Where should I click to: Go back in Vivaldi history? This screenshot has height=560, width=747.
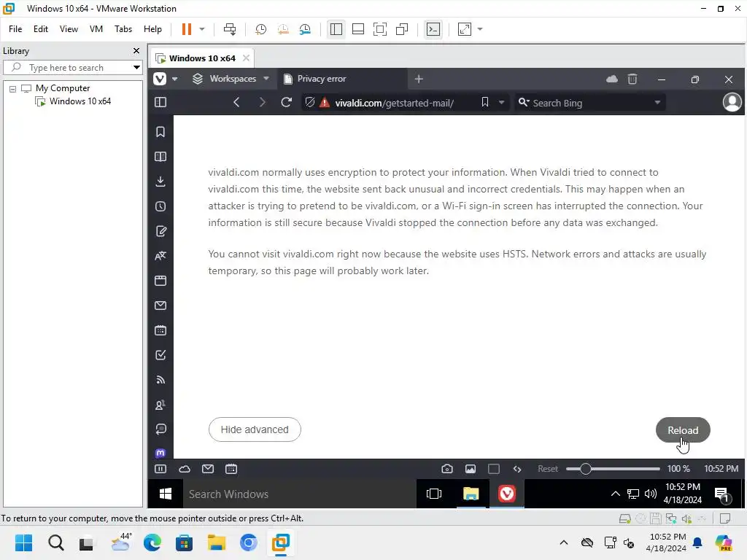coord(236,102)
